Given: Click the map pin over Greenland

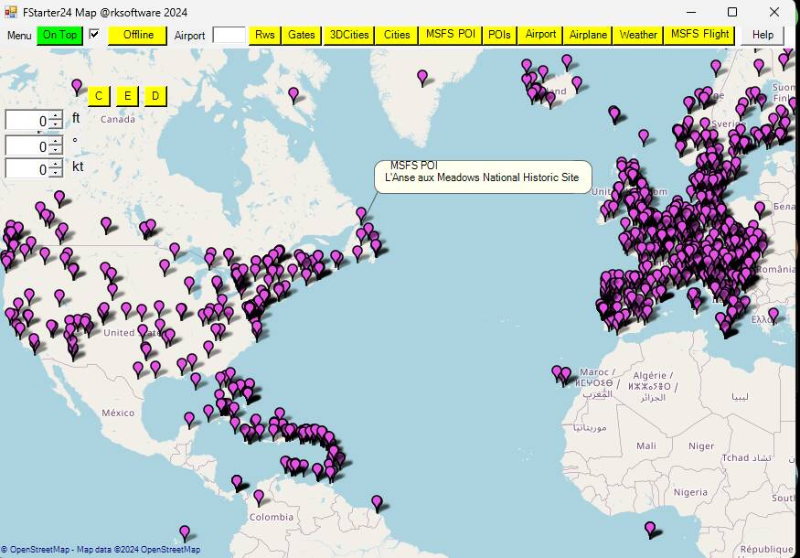Looking at the screenshot, I should [422, 76].
